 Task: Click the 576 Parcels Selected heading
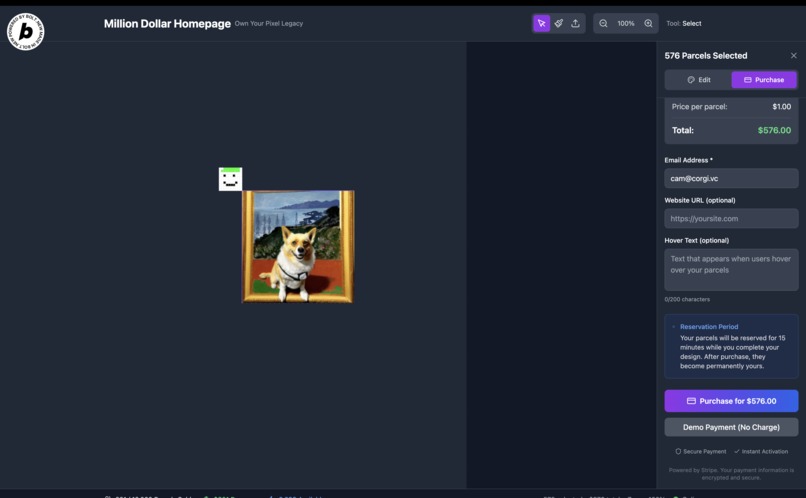pyautogui.click(x=706, y=56)
